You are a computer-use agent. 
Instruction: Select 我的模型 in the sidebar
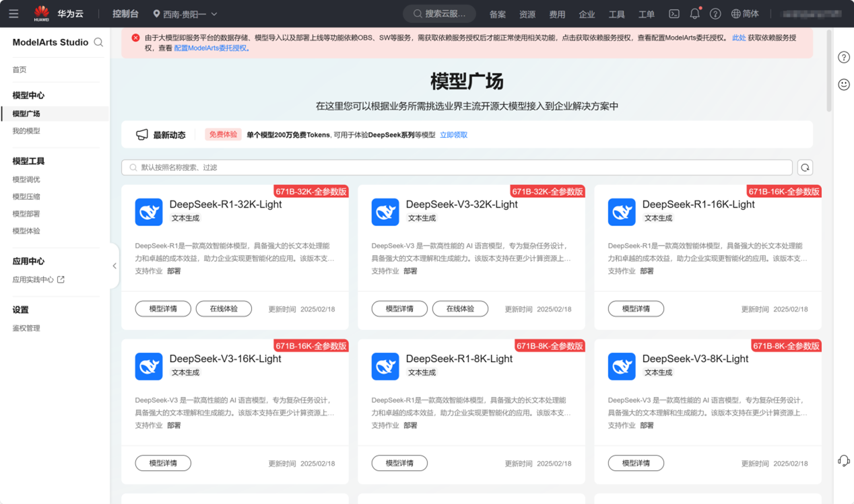pyautogui.click(x=26, y=131)
